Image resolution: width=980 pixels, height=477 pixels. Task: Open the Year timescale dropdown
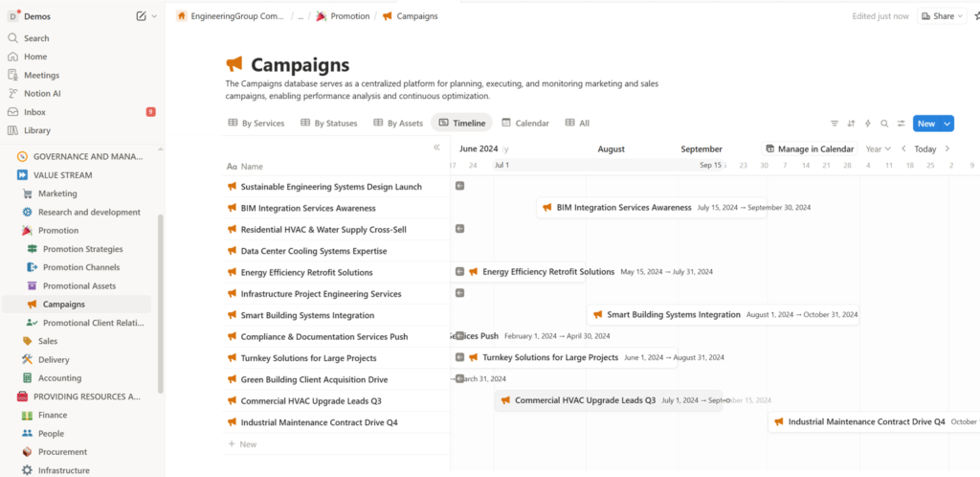point(878,149)
